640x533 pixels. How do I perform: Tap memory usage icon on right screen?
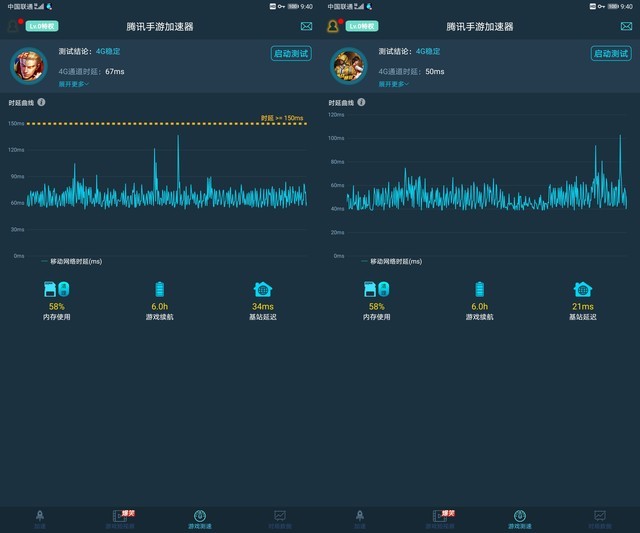(376, 289)
